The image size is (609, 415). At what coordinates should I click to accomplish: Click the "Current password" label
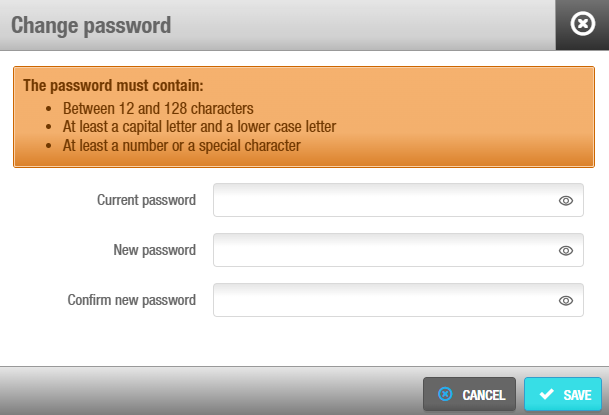[146, 201]
